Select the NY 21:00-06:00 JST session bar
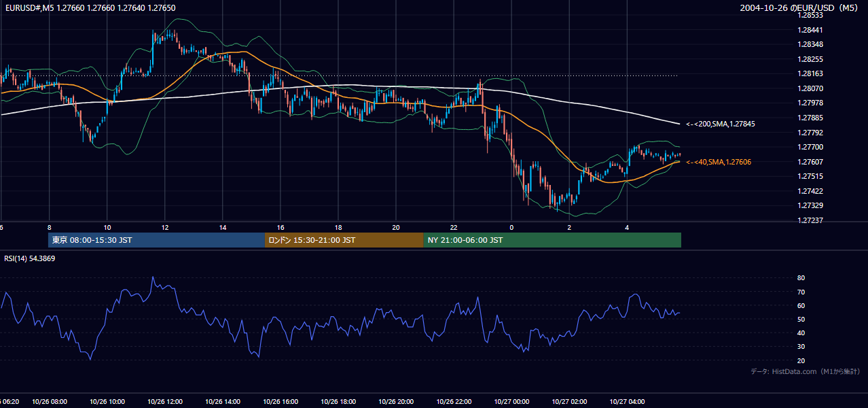This screenshot has height=408, width=868. tap(552, 240)
